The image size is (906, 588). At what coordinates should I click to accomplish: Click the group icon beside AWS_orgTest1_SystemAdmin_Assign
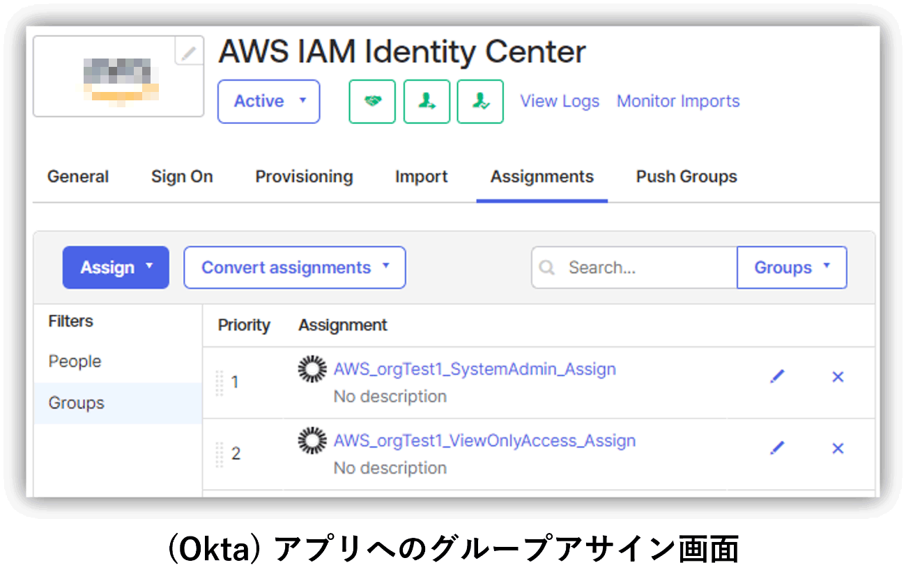tap(312, 369)
